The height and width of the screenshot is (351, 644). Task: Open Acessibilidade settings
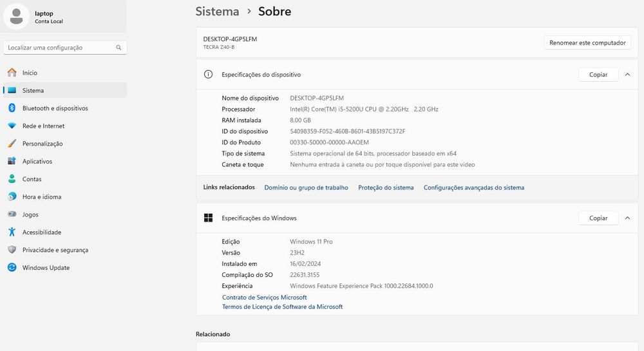tap(65, 232)
